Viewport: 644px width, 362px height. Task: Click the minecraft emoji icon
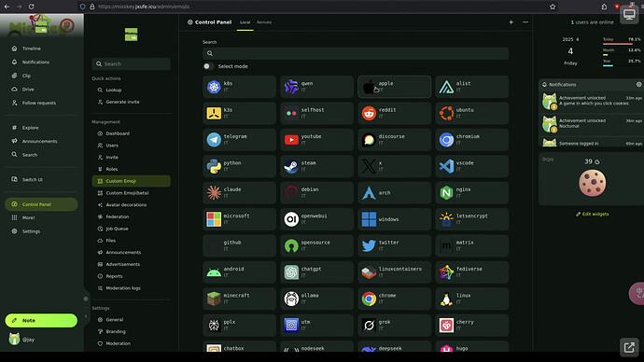214,299
